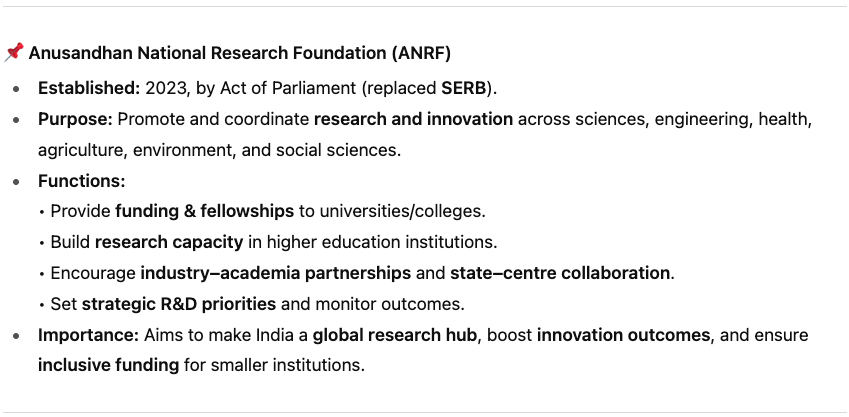The width and height of the screenshot is (849, 417).
Task: Click 'research capacity' bold text
Action: click(x=169, y=242)
